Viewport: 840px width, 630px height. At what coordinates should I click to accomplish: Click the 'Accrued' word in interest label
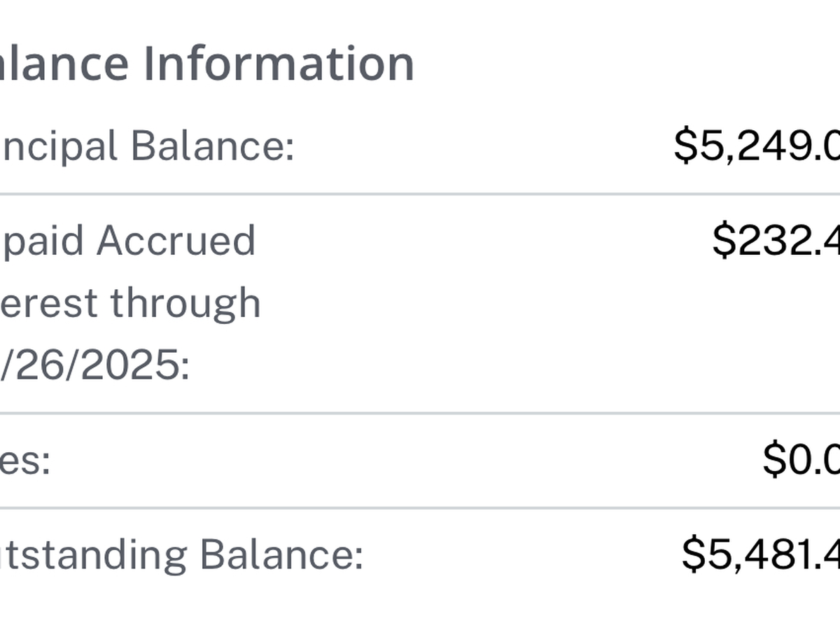click(x=176, y=241)
